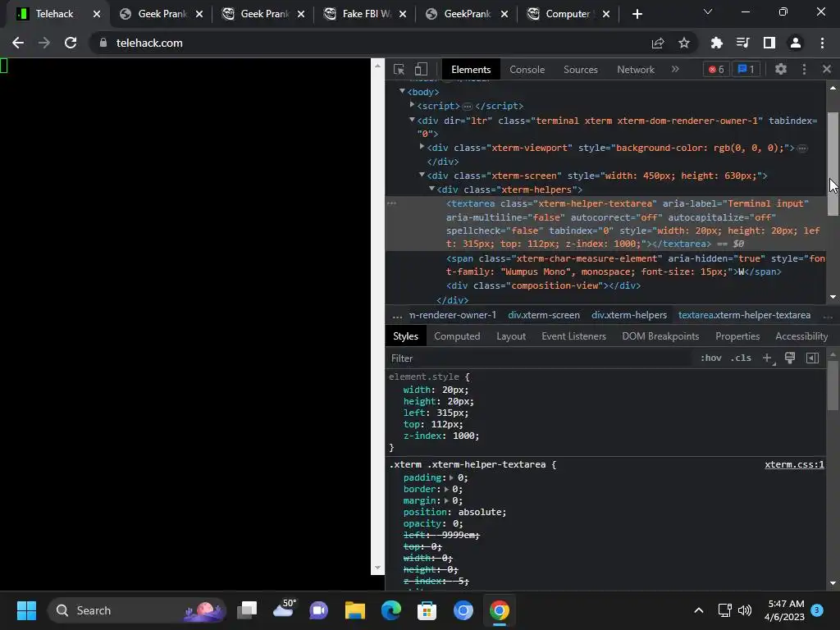
Task: Open the Computed styles tab
Action: click(456, 336)
